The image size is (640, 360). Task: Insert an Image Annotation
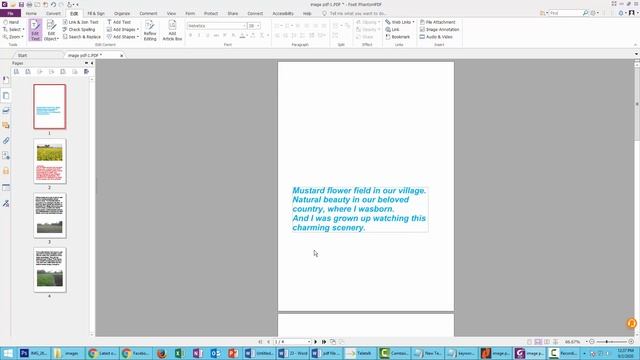pyautogui.click(x=439, y=29)
